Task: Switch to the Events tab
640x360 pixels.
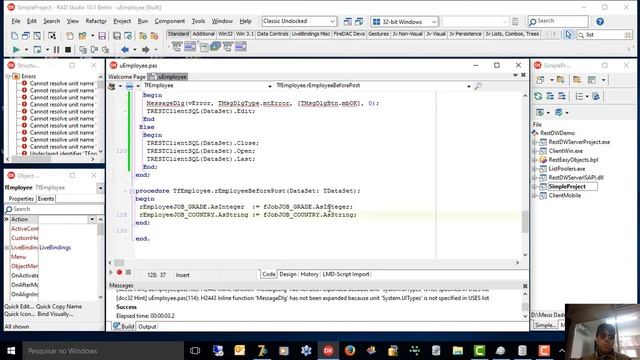Action: [46, 199]
